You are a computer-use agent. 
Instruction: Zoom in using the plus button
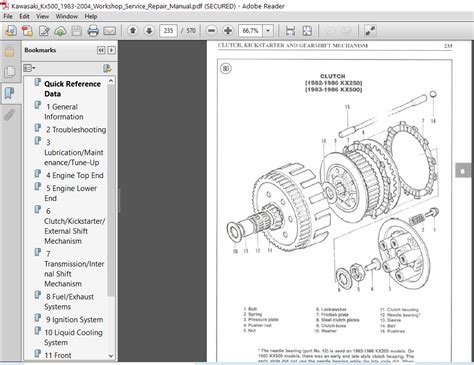(228, 31)
